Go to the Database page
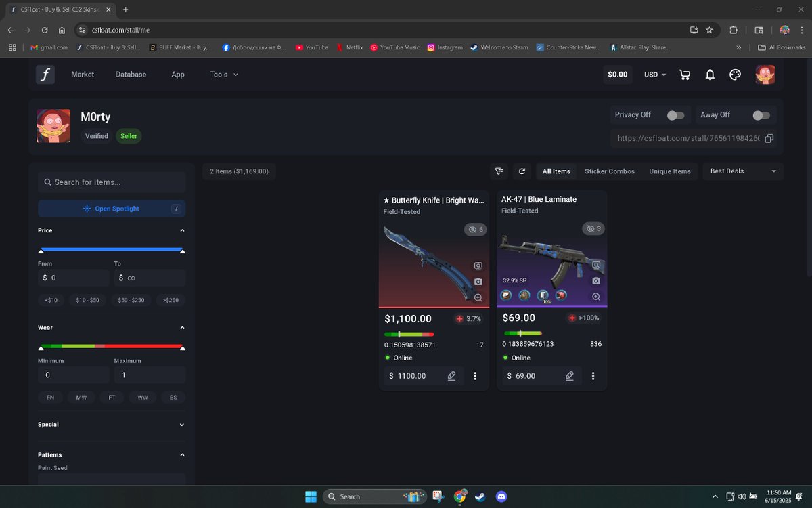Screen dimensions: 812x508 coord(131,75)
